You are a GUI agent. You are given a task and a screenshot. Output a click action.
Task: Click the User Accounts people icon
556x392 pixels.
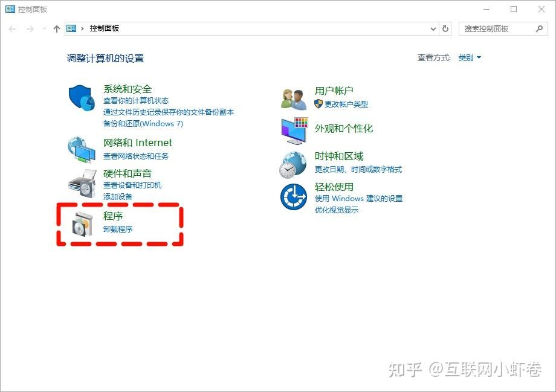tap(294, 98)
